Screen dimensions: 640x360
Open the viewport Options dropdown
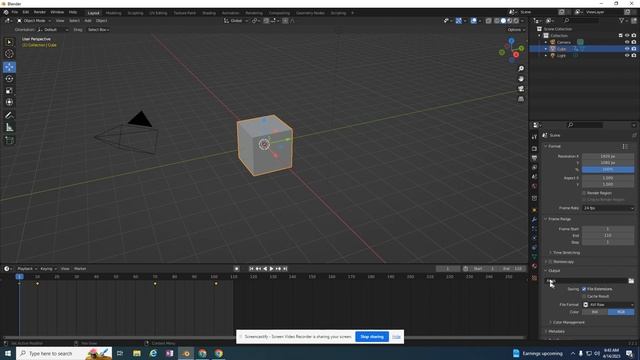[x=516, y=30]
